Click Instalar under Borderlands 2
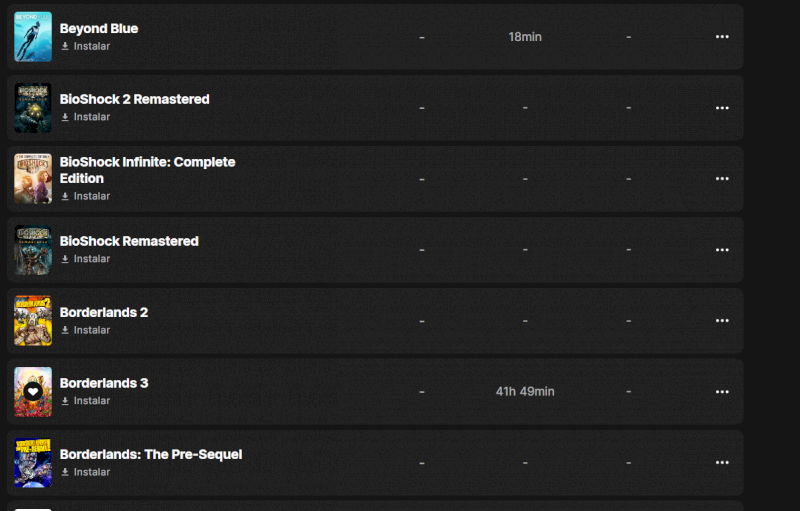Image resolution: width=800 pixels, height=511 pixels. tap(86, 330)
